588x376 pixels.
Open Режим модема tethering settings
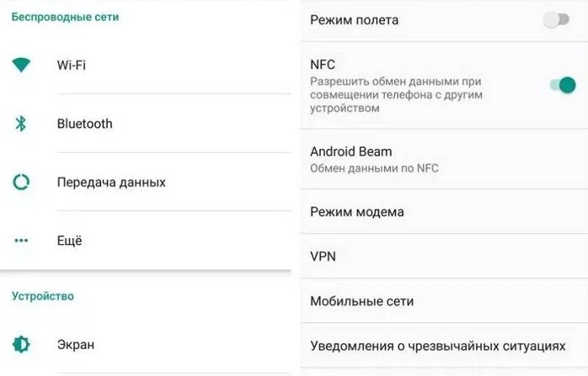tap(444, 211)
